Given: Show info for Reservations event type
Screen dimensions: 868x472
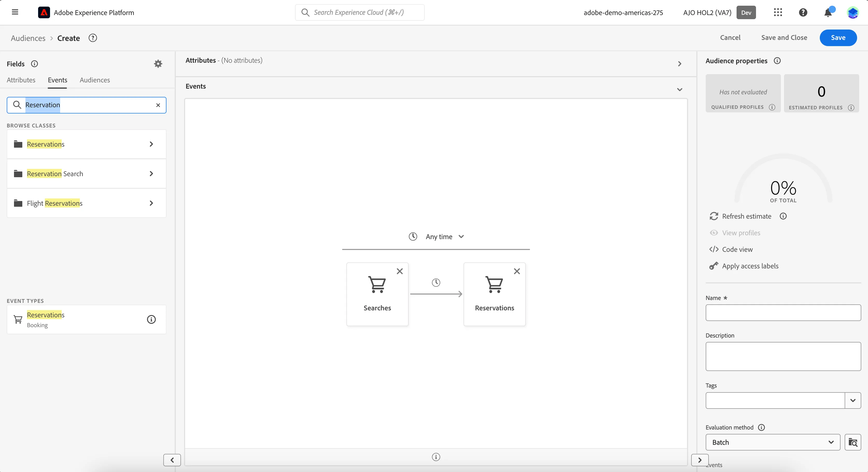Looking at the screenshot, I should click(x=151, y=319).
